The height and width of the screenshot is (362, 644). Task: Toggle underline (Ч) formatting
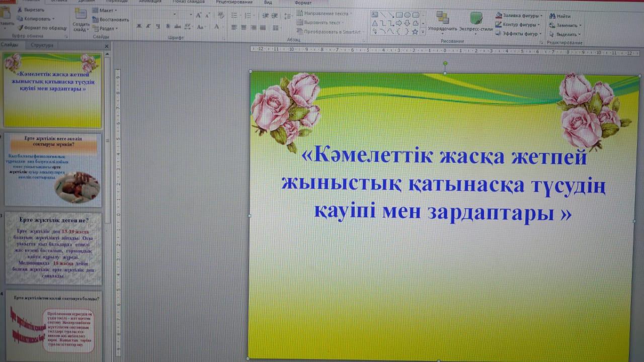pyautogui.click(x=158, y=26)
